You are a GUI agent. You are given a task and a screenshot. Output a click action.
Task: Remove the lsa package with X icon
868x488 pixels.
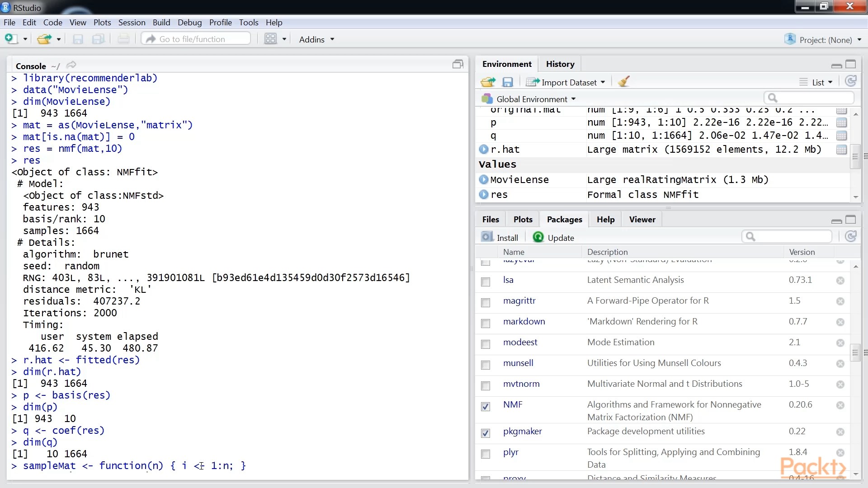click(x=840, y=281)
